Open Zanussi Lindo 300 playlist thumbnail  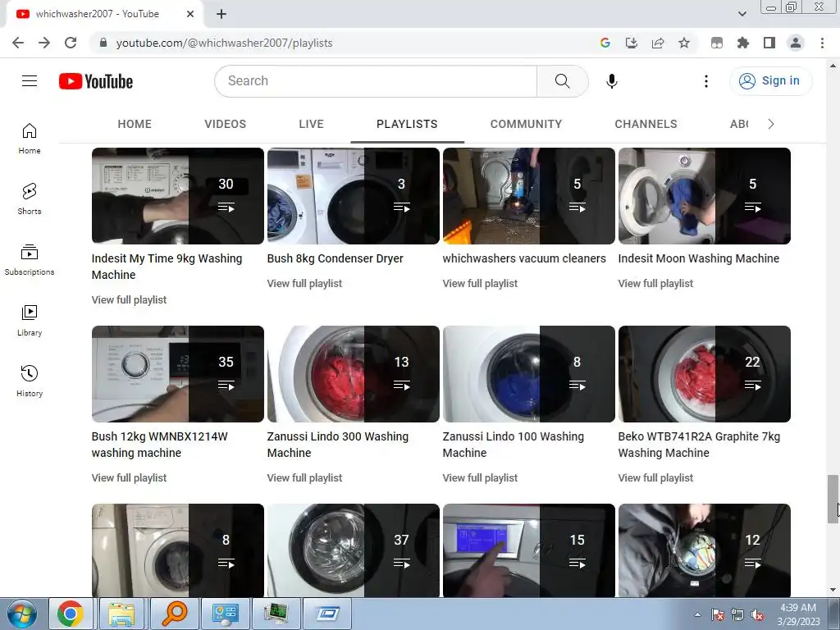pos(353,374)
